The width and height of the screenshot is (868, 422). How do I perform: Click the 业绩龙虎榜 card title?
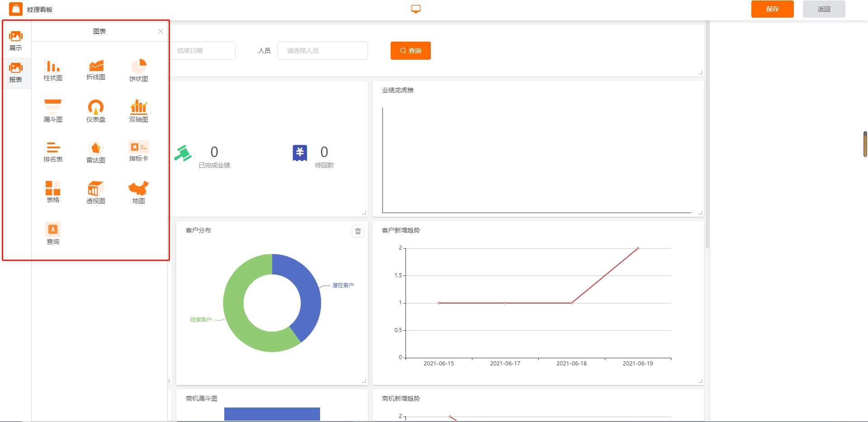398,90
